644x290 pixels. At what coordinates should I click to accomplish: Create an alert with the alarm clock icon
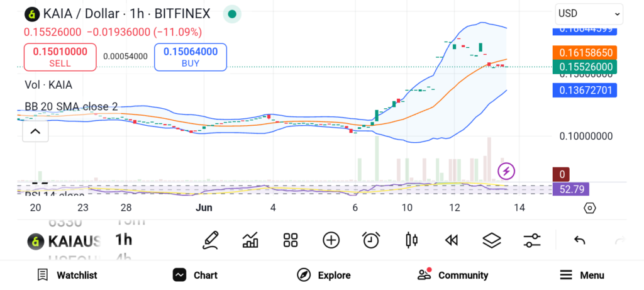point(371,240)
